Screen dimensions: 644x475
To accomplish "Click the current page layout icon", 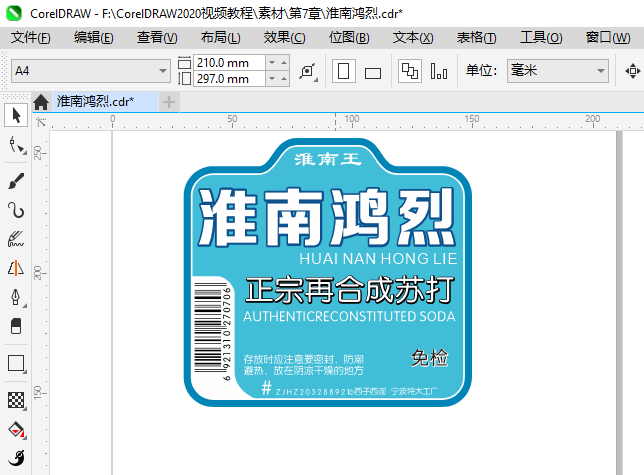I will pyautogui.click(x=439, y=71).
